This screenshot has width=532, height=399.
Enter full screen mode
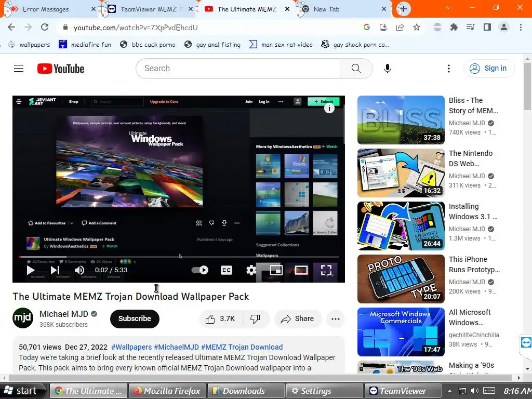pos(326,270)
